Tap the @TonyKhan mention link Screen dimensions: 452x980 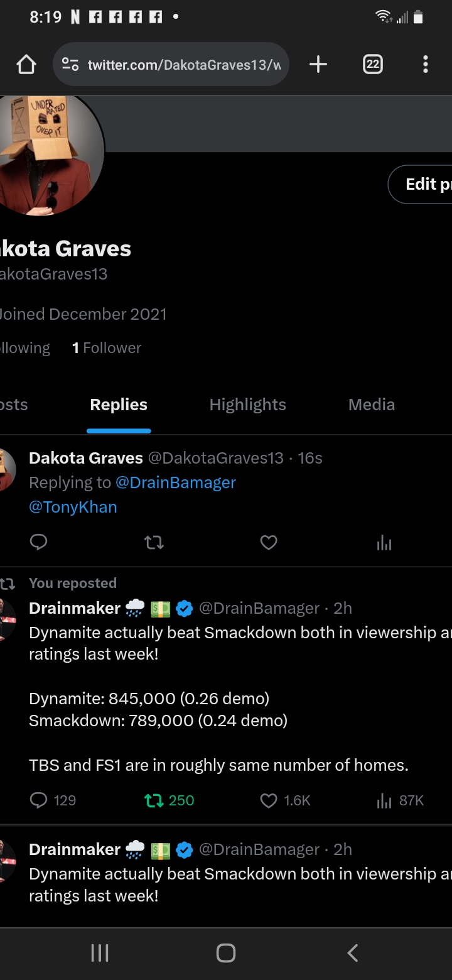[x=73, y=507]
